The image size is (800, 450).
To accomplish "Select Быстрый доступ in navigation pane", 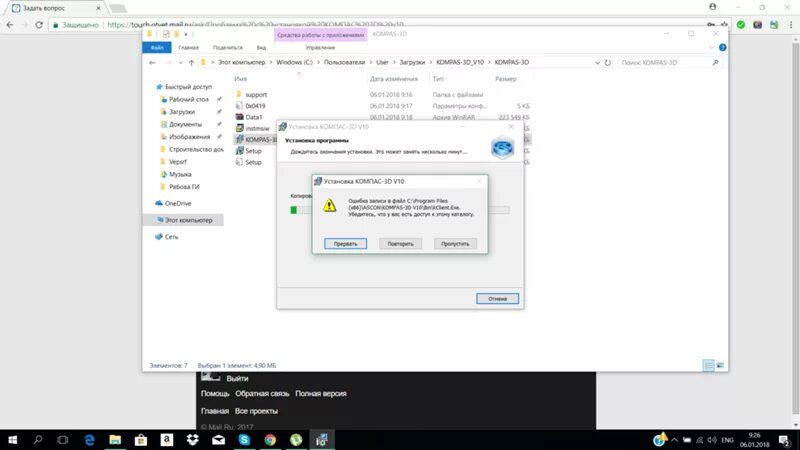I will (x=188, y=87).
